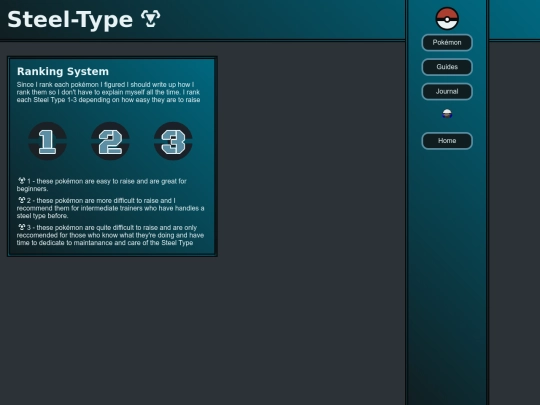This screenshot has width=540, height=405.
Task: Click the steel symbol bullet before rank 3 description
Action: pyautogui.click(x=22, y=227)
